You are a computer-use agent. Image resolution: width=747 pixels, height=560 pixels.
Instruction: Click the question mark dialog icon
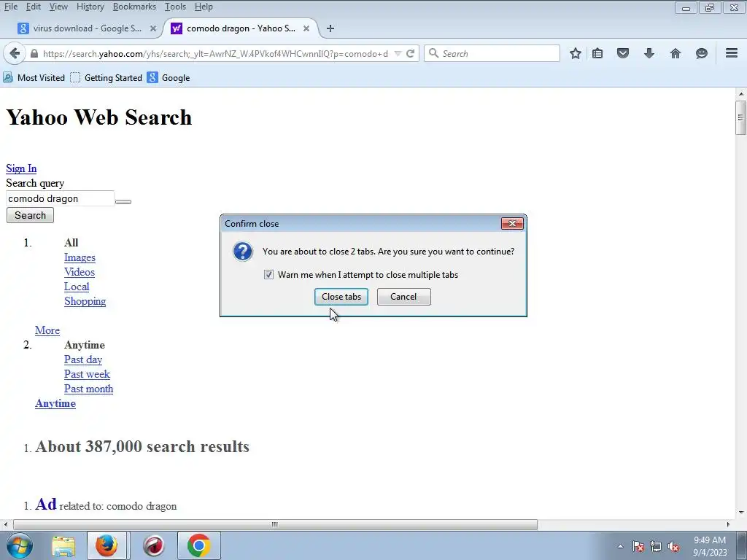point(242,252)
